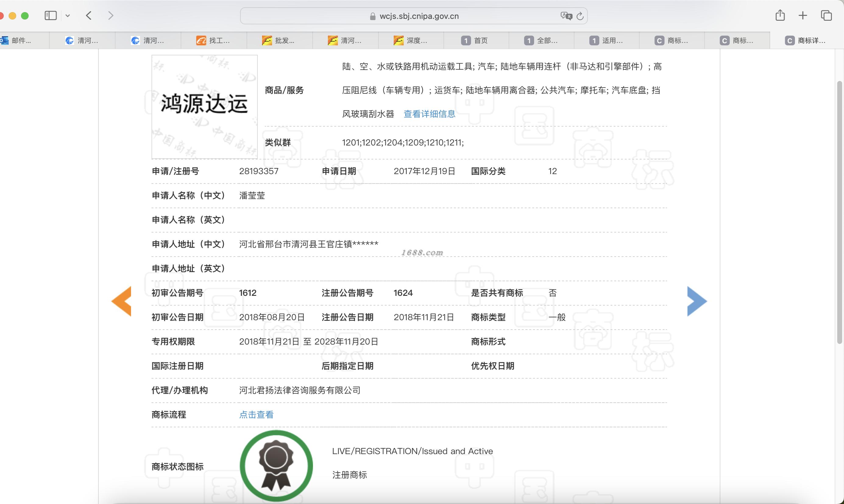Click 点击查看 trademark process link
This screenshot has height=504, width=844.
[x=256, y=415]
